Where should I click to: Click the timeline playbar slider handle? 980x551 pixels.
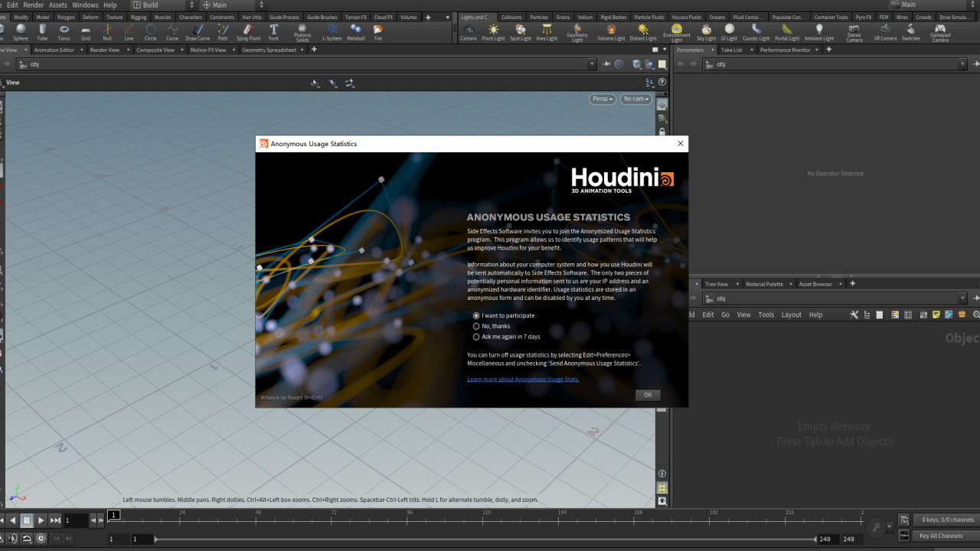tap(157, 538)
